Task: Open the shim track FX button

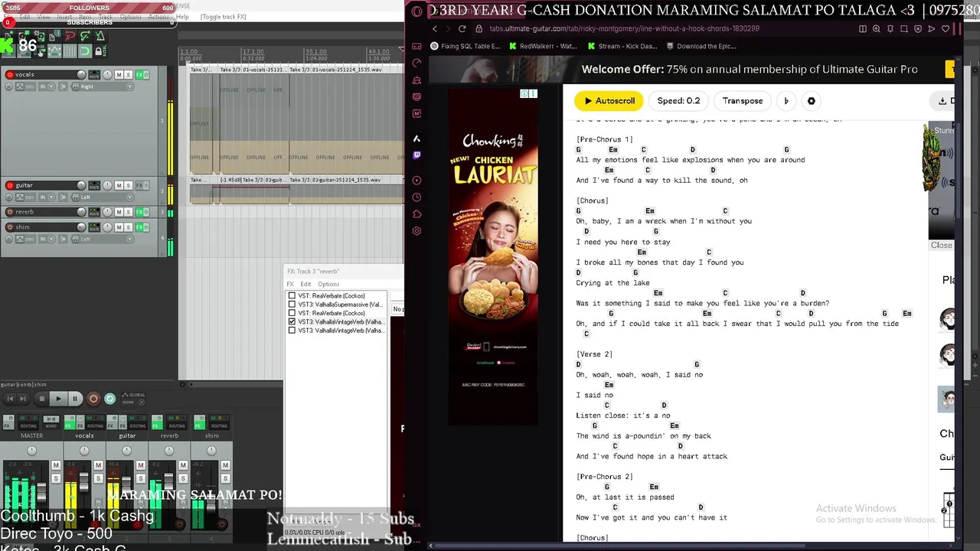Action: [139, 227]
